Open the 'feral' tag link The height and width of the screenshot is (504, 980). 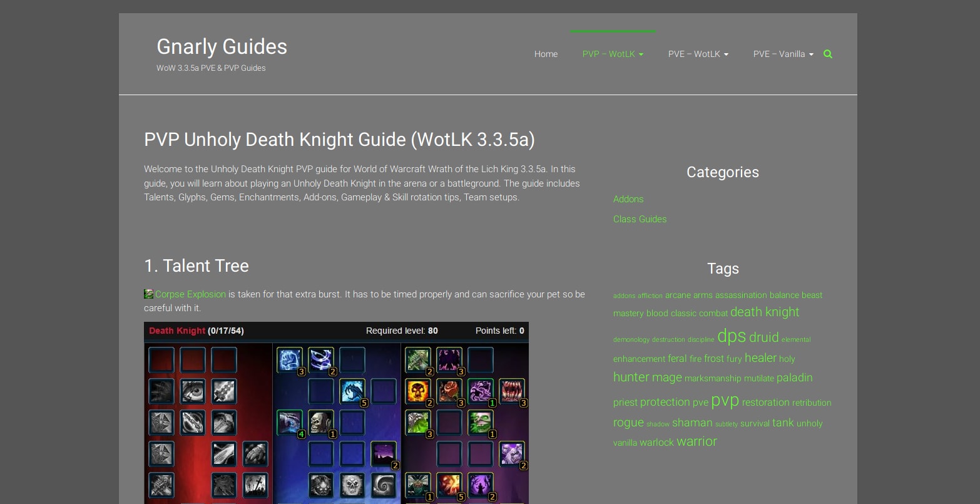tap(677, 358)
